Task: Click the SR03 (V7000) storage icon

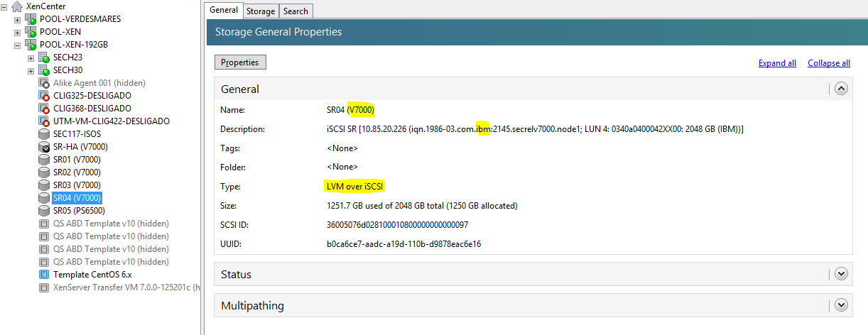Action: [x=44, y=185]
